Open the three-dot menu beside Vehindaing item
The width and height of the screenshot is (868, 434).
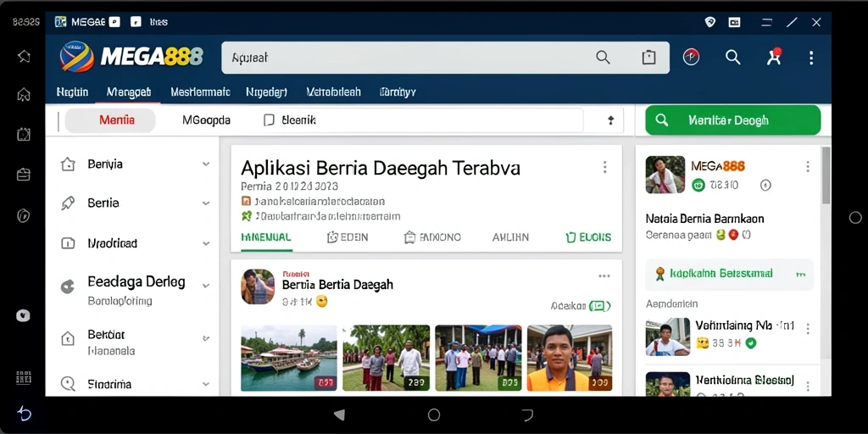point(808,329)
